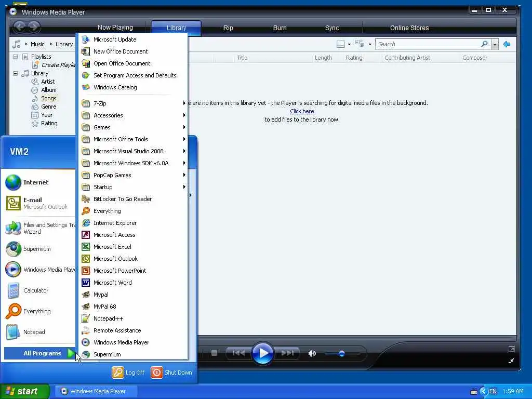Mute the Media Player volume speaker
The image size is (532, 399).
pos(312,353)
